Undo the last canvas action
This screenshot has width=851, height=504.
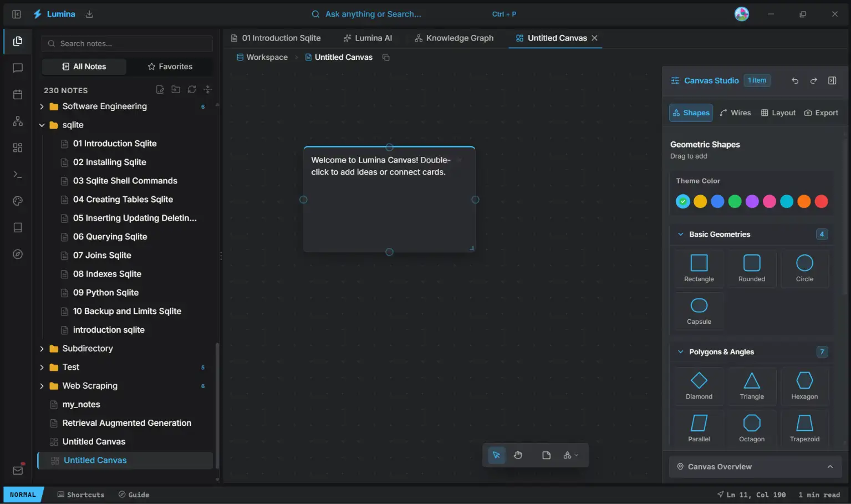coord(794,80)
